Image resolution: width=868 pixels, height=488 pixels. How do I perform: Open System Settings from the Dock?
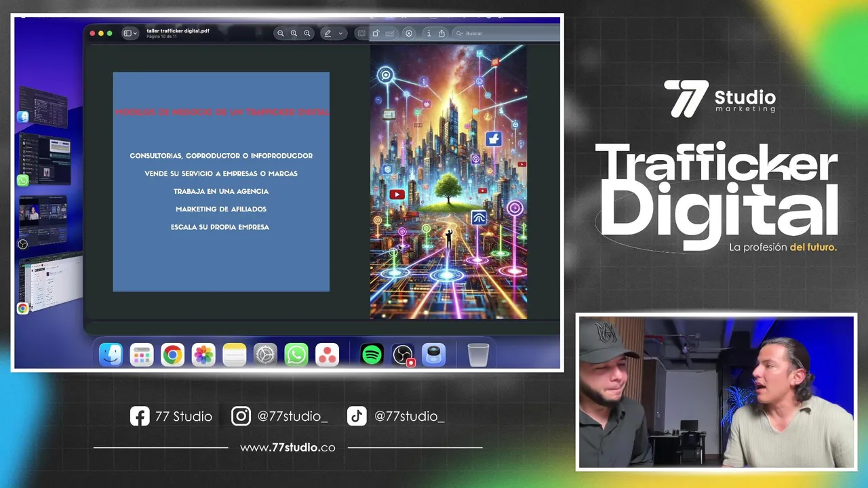click(265, 354)
